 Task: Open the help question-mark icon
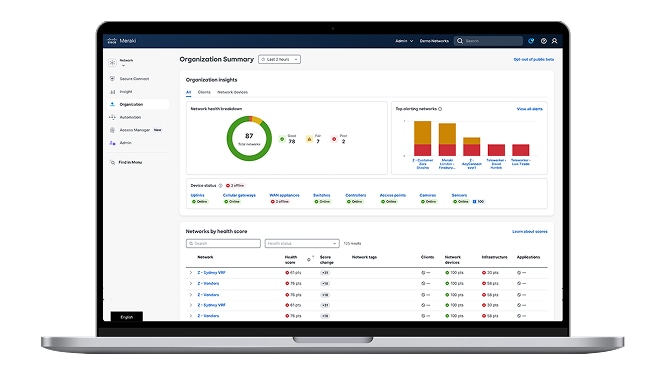point(544,41)
